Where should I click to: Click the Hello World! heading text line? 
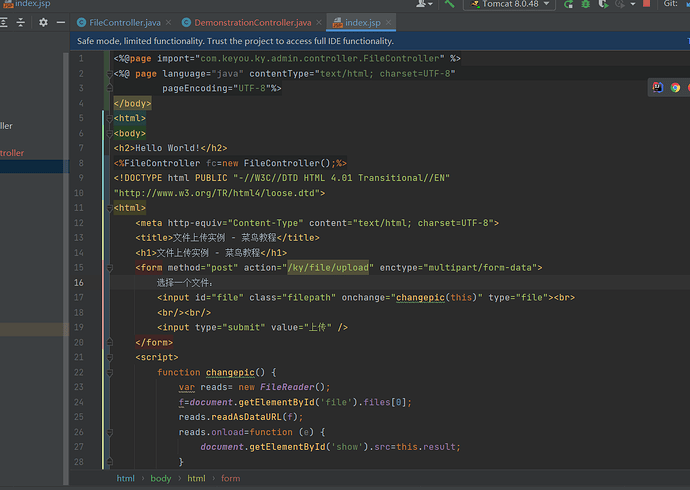[170, 148]
